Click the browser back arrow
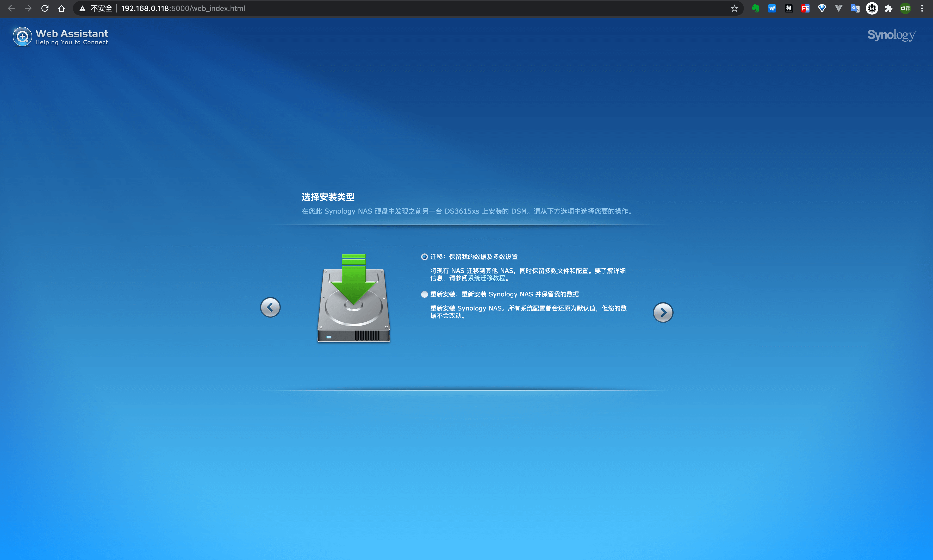Viewport: 933px width, 560px height. [11, 8]
